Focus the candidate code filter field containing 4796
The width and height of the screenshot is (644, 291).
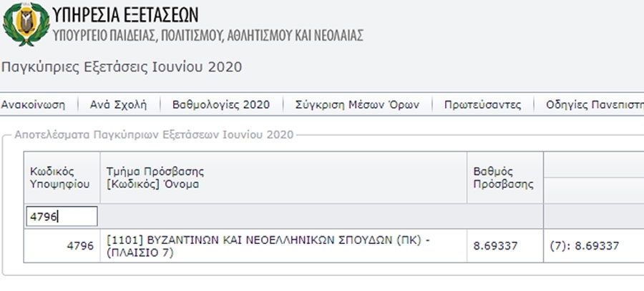(62, 217)
